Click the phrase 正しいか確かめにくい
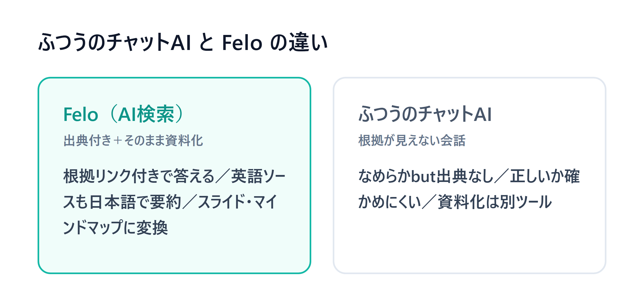This screenshot has width=644, height=301. click(x=469, y=189)
